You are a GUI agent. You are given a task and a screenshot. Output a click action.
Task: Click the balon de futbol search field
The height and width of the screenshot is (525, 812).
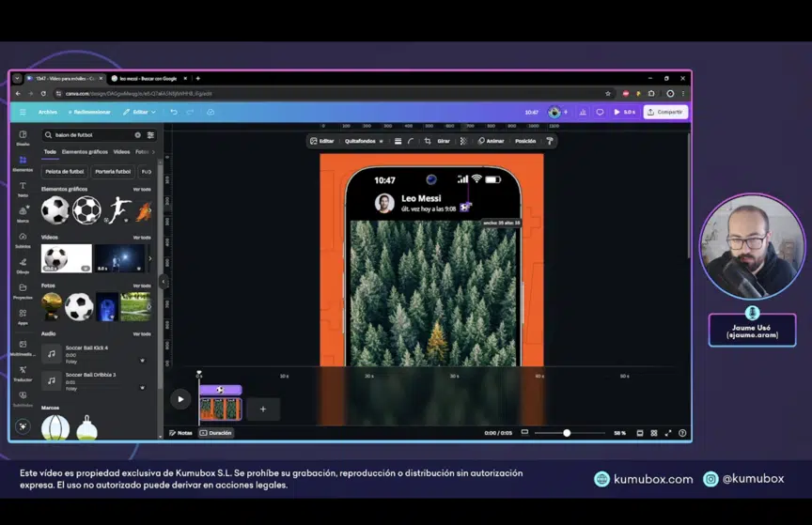click(x=92, y=134)
